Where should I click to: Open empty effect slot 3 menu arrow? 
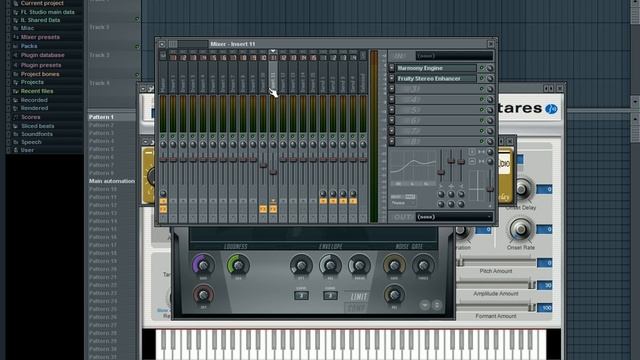pos(392,89)
